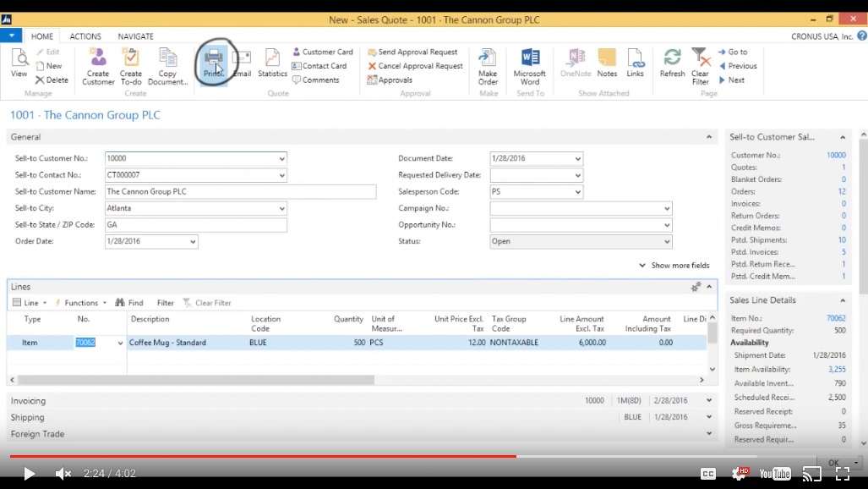Expand the Invoicing section
Screen dimensions: 868x489
362,400
